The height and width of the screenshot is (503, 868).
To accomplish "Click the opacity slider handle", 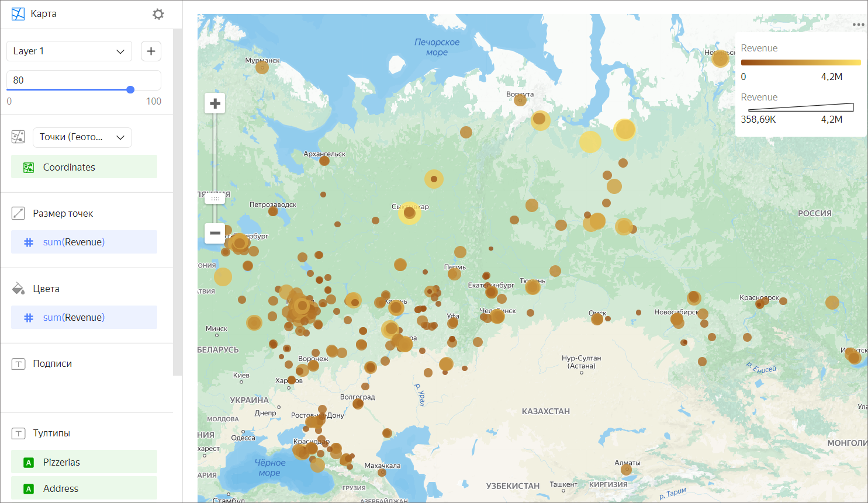I will tap(130, 89).
